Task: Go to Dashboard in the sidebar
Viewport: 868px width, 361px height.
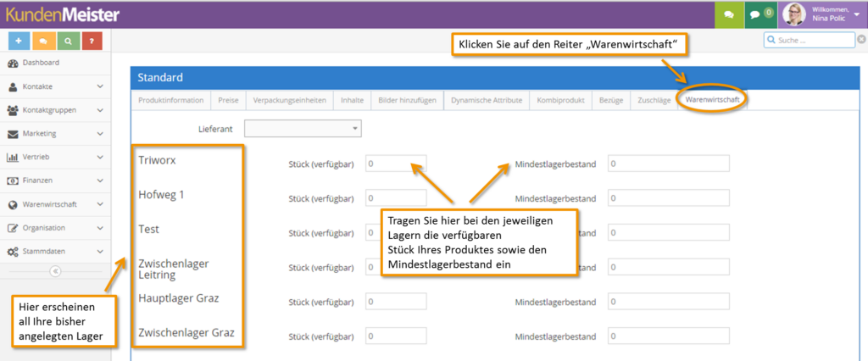Action: (x=40, y=63)
